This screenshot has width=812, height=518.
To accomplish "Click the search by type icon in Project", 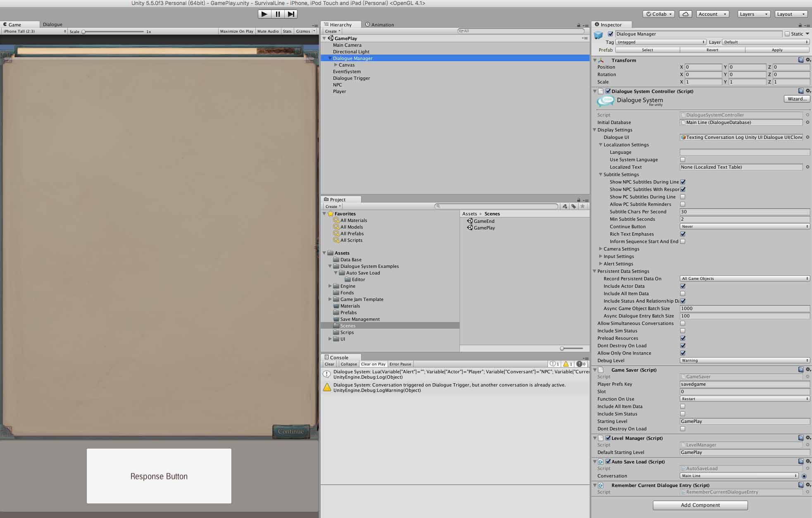I will (x=564, y=206).
